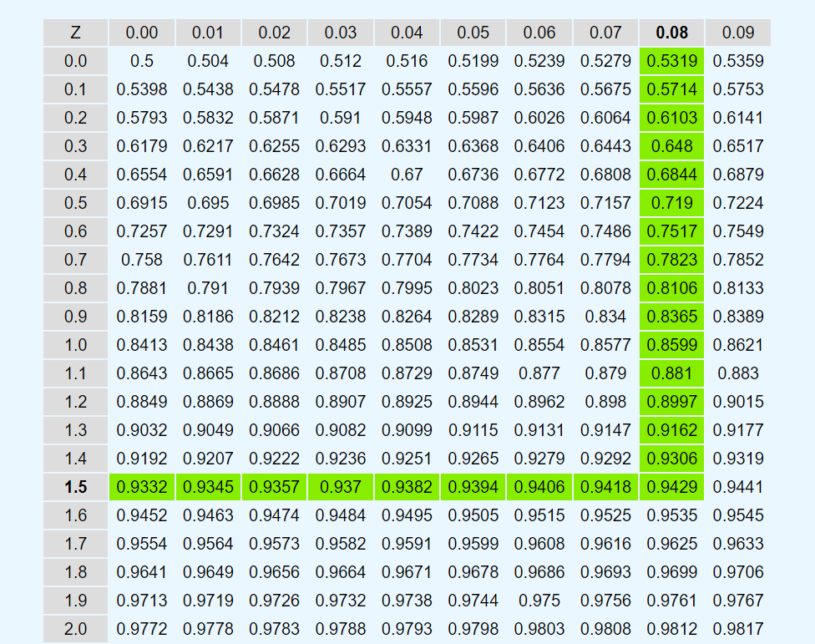Screen dimensions: 815x644
Task: Select the cell 0.9452
Action: (141, 515)
